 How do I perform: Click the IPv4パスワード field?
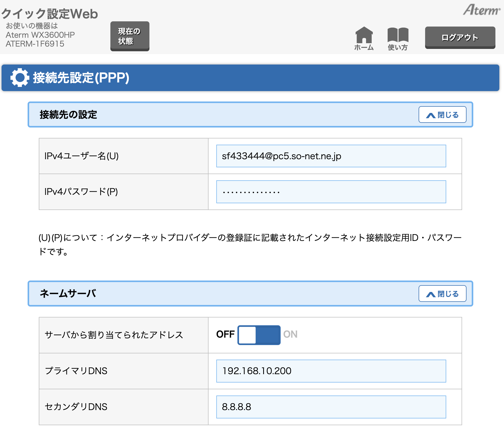coord(331,192)
